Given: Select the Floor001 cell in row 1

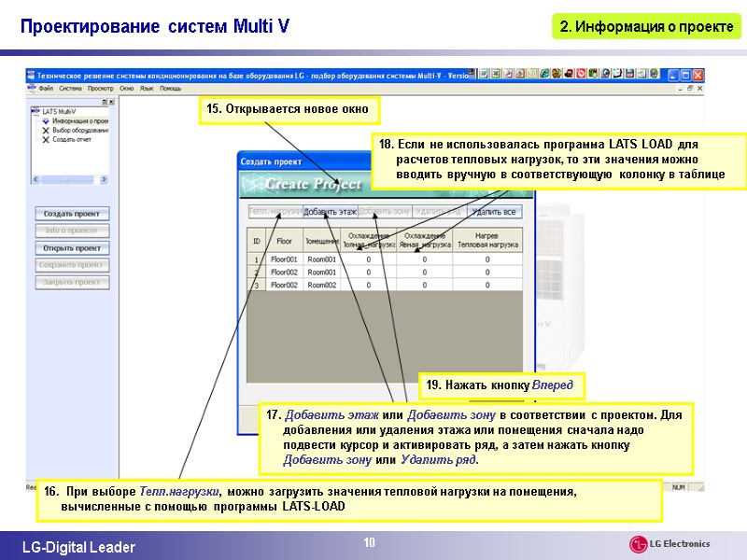Looking at the screenshot, I should pyautogui.click(x=284, y=259).
